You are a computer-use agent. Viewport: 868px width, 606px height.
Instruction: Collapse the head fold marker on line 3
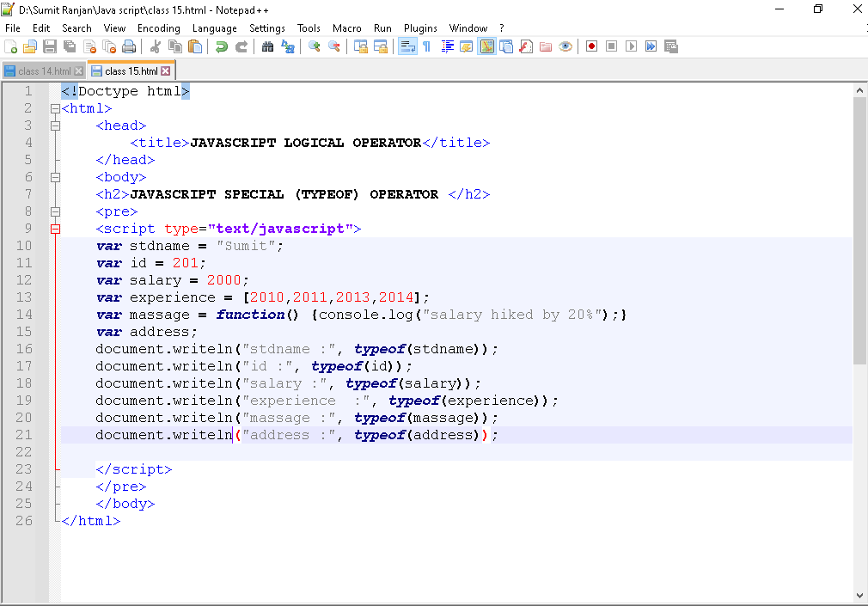55,125
